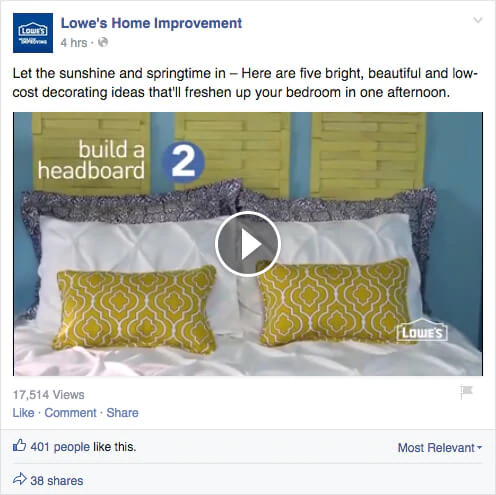Report the post with the flag icon
The width and height of the screenshot is (496, 495).
click(466, 392)
